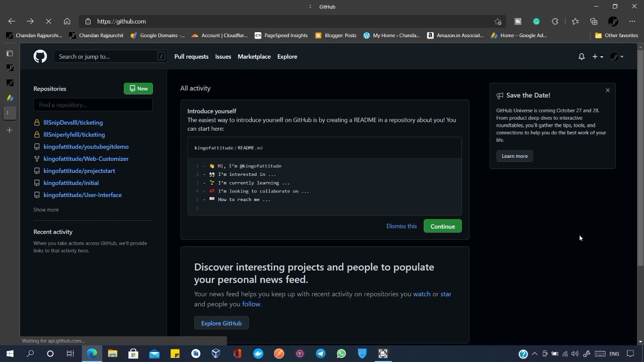Open PageSpeed Insights bookmark

click(281, 36)
